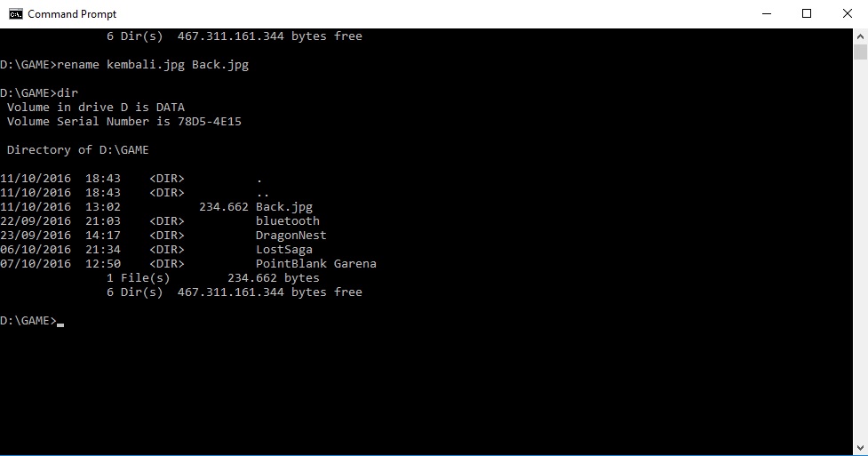
Task: Click the Back.jpg file name
Action: pyautogui.click(x=284, y=207)
